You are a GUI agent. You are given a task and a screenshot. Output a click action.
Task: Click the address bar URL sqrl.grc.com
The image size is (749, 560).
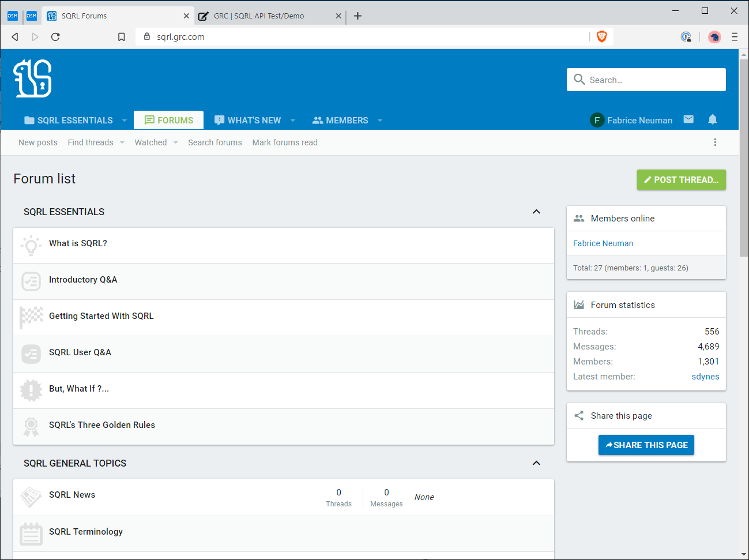[180, 37]
